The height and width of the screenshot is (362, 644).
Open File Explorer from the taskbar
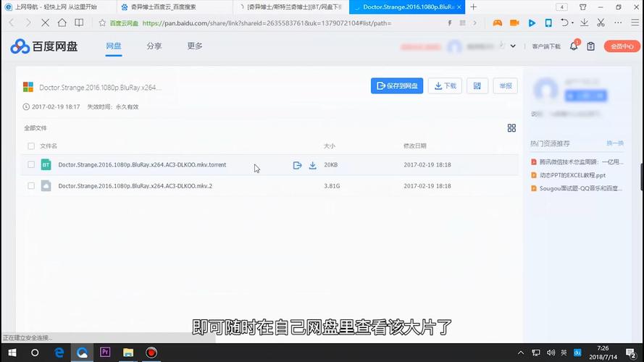(128, 353)
